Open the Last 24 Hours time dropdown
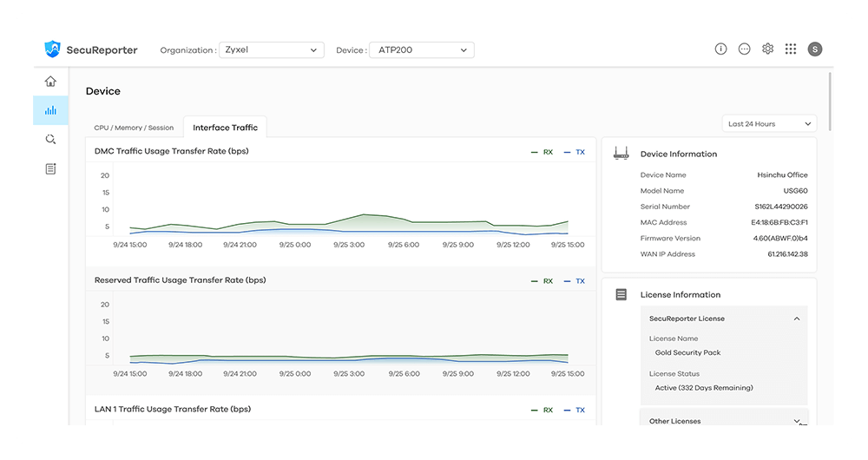The width and height of the screenshot is (868, 460). [x=769, y=123]
